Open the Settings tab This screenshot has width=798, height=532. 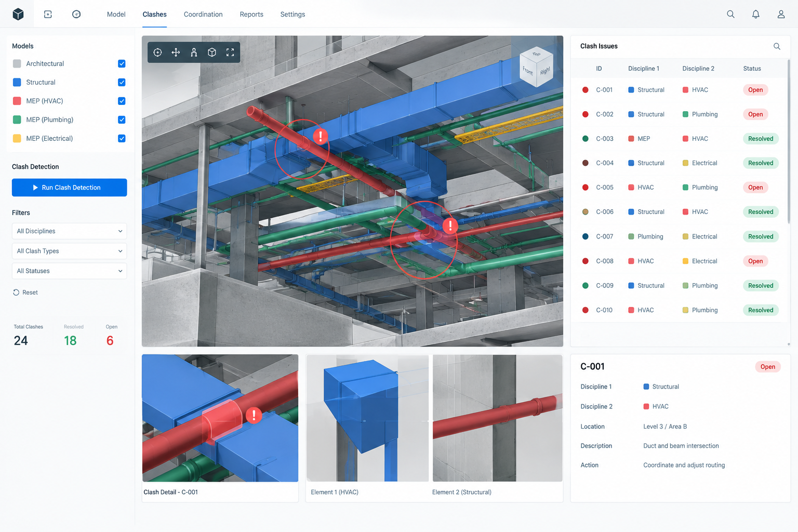pyautogui.click(x=292, y=15)
